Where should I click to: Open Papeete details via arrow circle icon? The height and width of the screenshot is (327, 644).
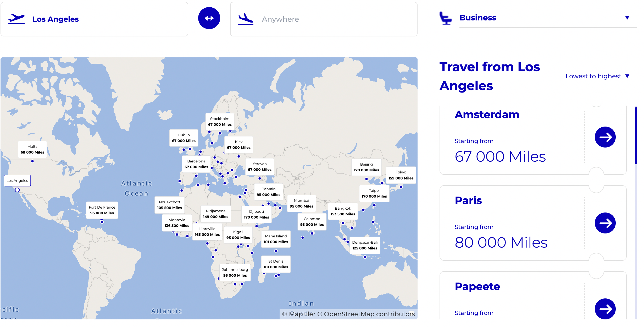click(x=605, y=309)
